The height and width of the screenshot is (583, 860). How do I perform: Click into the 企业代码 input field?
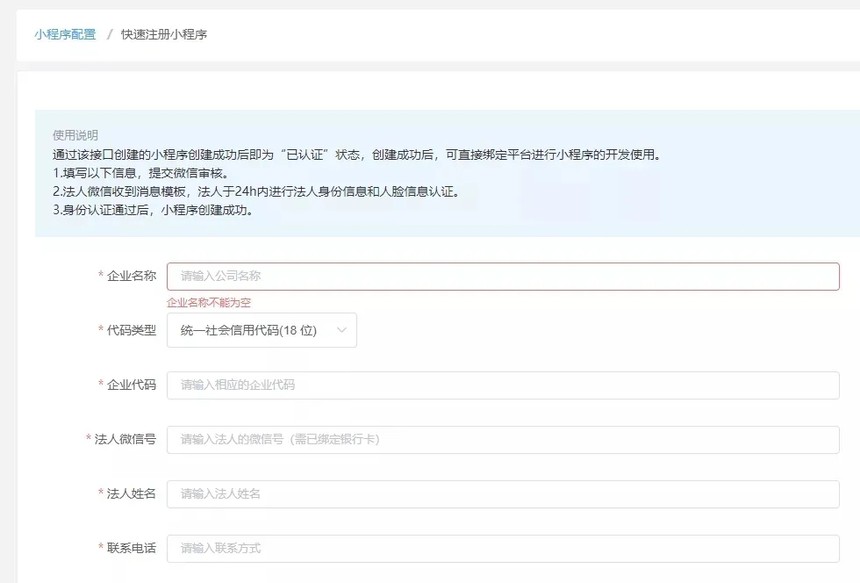pos(502,385)
